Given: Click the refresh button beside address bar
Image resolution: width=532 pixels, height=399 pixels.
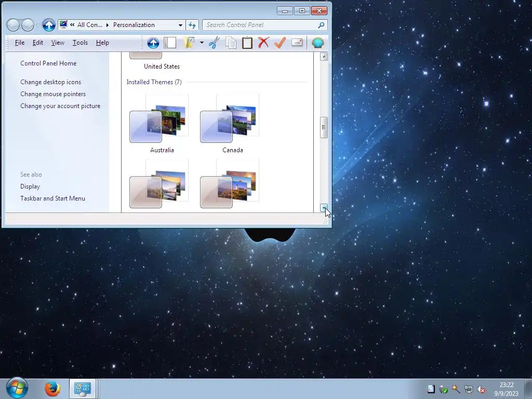Looking at the screenshot, I should pos(192,25).
